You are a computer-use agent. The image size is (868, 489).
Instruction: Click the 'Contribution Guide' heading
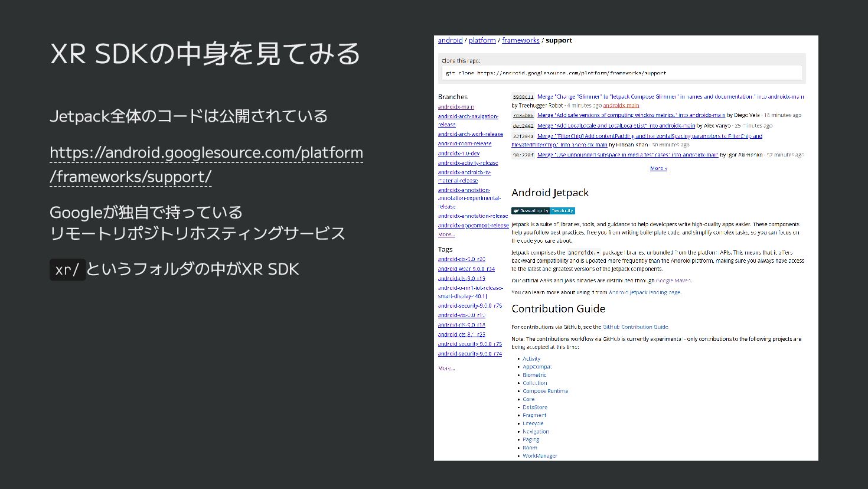point(558,309)
